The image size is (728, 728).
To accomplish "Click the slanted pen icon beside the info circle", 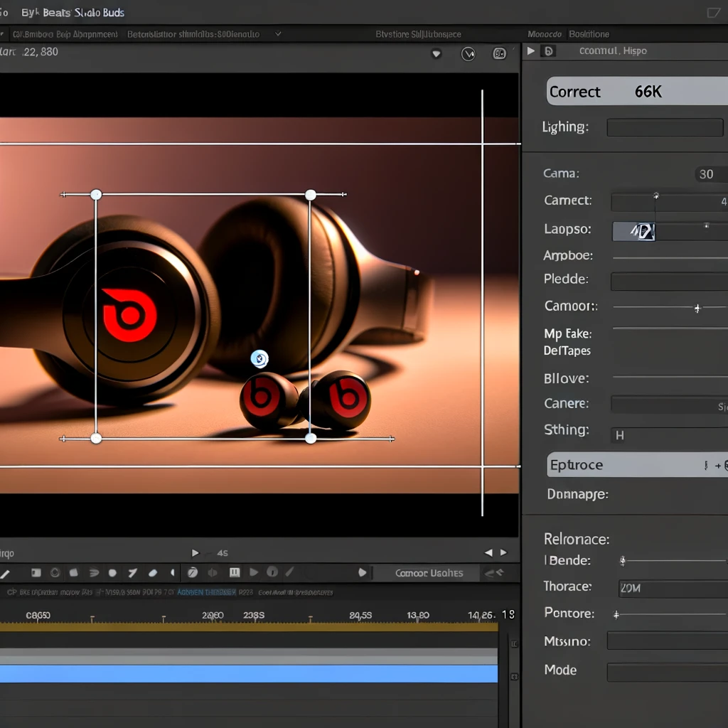I will 290,572.
